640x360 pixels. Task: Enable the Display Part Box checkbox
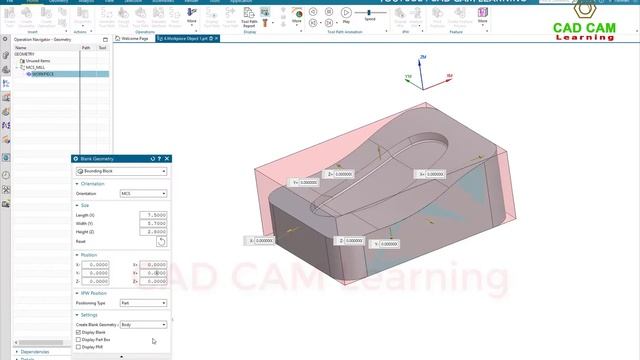click(x=78, y=340)
